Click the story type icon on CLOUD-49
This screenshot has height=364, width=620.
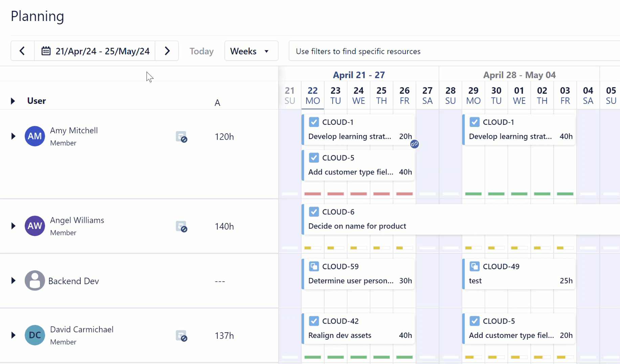click(474, 266)
